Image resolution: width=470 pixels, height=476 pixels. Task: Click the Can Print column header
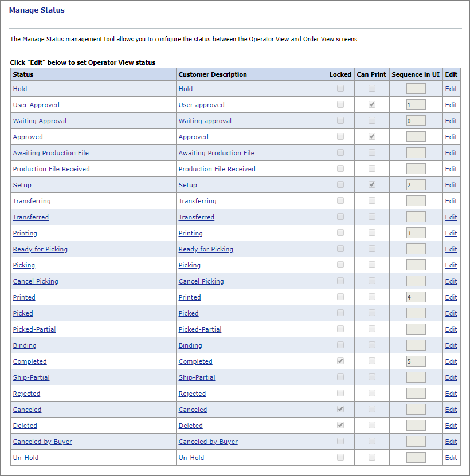pyautogui.click(x=371, y=74)
